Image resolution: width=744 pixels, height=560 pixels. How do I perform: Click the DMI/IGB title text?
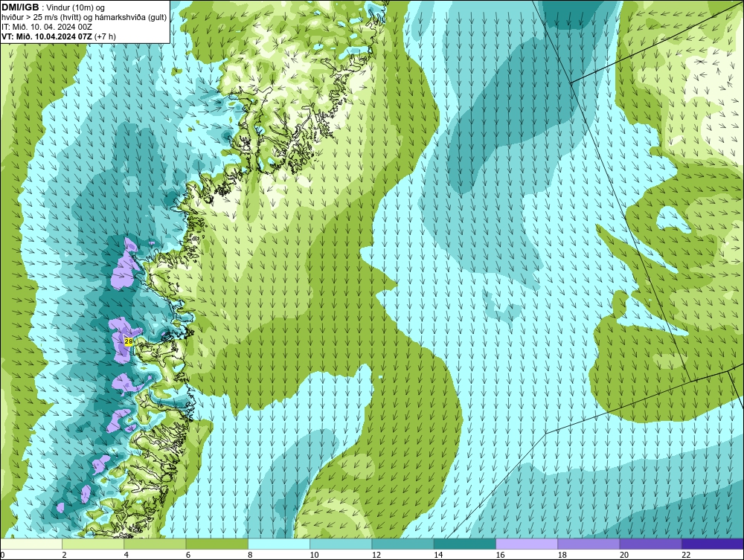click(20, 7)
